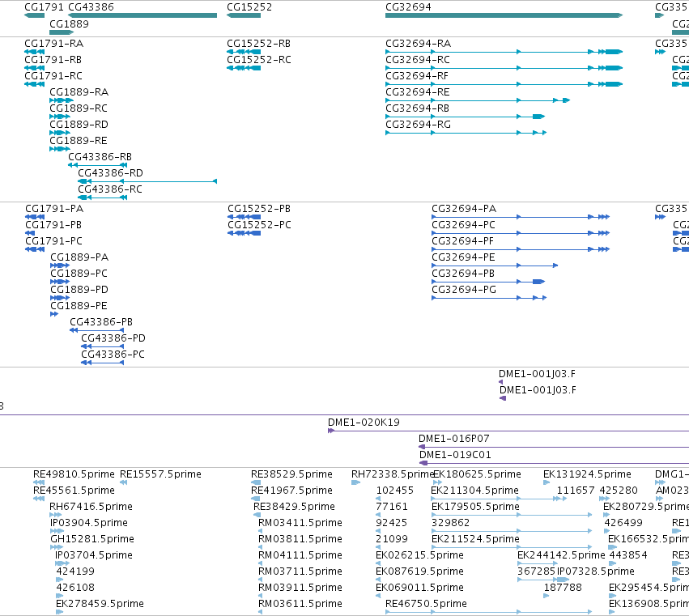The height and width of the screenshot is (616, 689).
Task: Select EST RH72338.5prime
Action: 393,474
